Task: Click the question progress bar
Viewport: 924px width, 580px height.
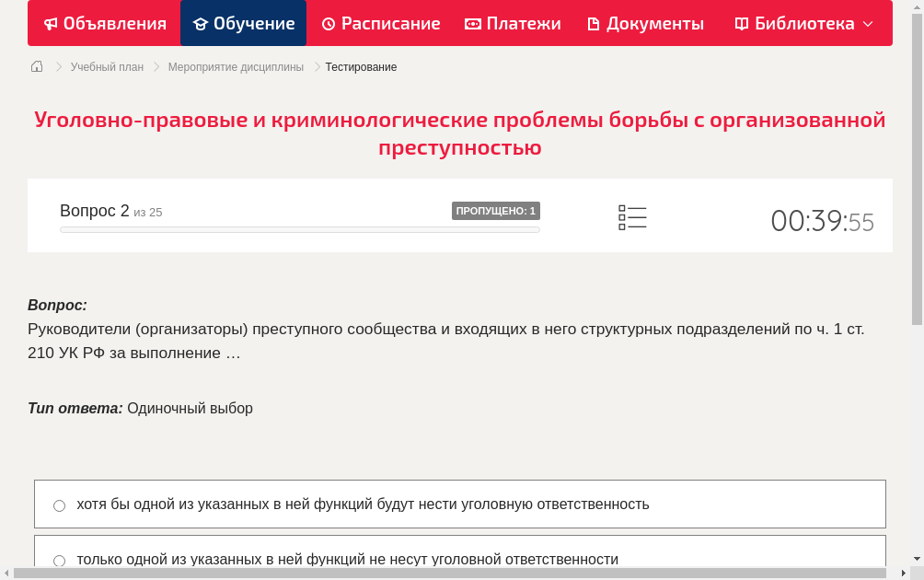Action: [x=299, y=229]
